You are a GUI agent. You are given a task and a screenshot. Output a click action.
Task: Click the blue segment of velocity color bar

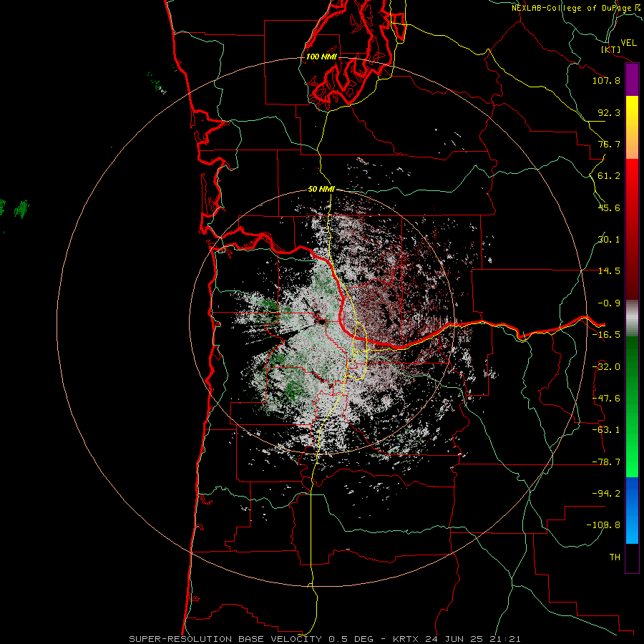[632, 510]
